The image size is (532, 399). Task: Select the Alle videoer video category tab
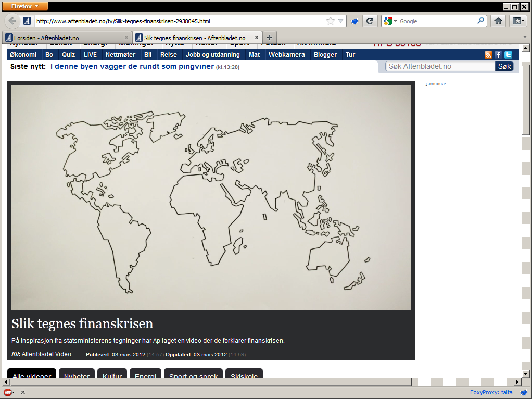pos(32,374)
